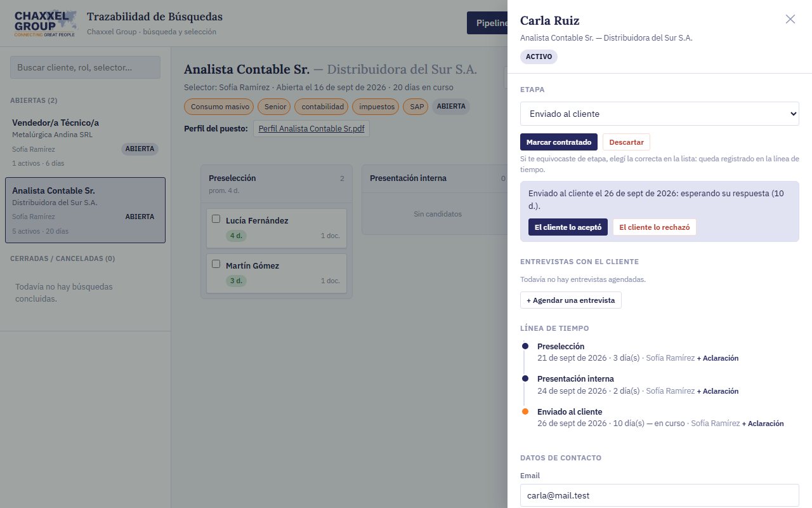The width and height of the screenshot is (812, 508).
Task: Add Aclaración to Enviado al cliente entry
Action: 763,424
